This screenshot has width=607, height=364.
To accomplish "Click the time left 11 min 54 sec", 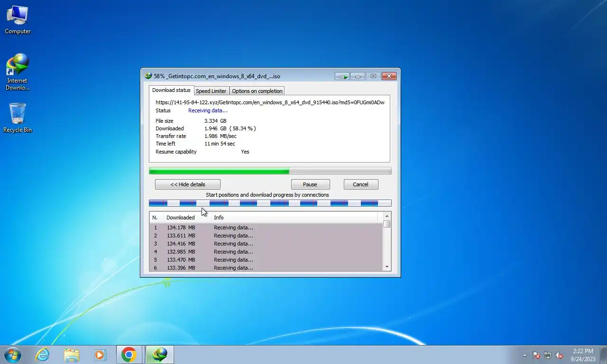I will (x=220, y=144).
